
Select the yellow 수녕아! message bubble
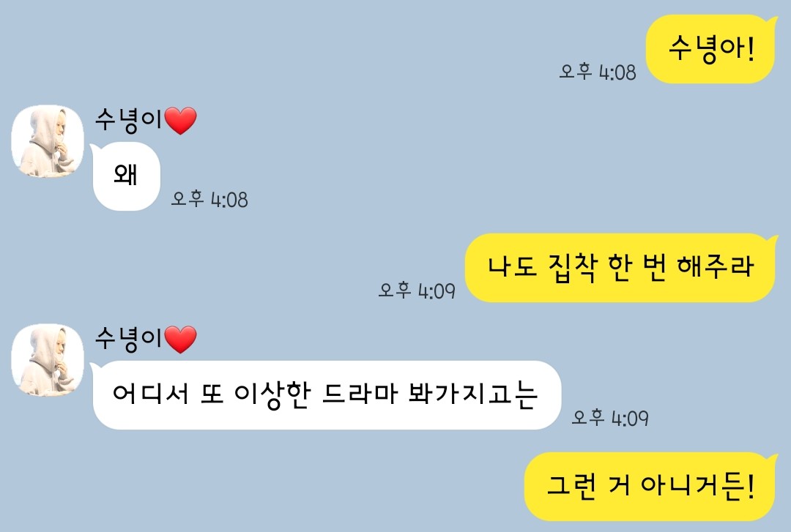(x=710, y=49)
